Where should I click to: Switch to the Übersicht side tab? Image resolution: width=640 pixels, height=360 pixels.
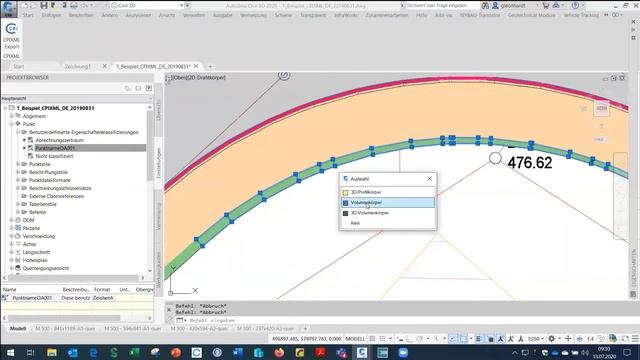click(x=159, y=109)
